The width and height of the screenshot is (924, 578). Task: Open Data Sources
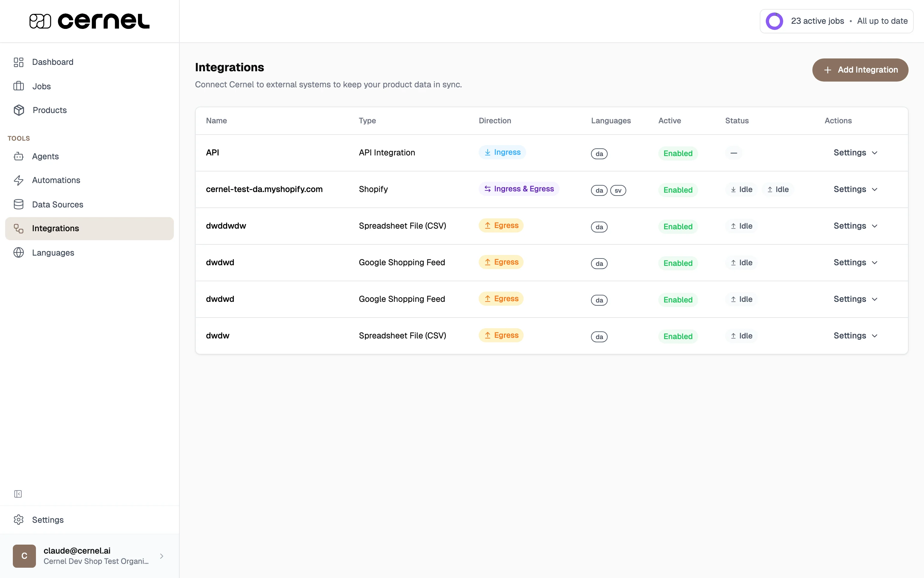[x=89, y=204]
